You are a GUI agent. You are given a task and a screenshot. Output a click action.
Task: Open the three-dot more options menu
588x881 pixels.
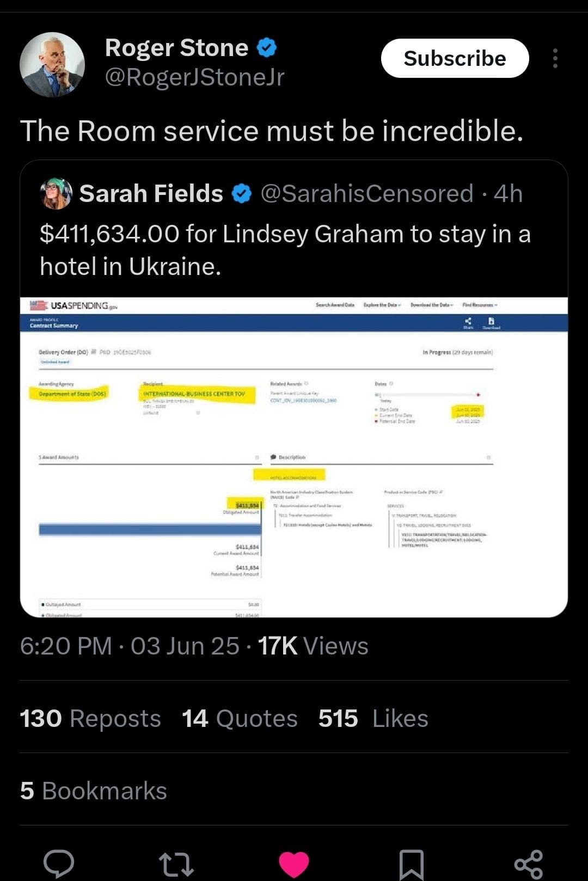555,58
